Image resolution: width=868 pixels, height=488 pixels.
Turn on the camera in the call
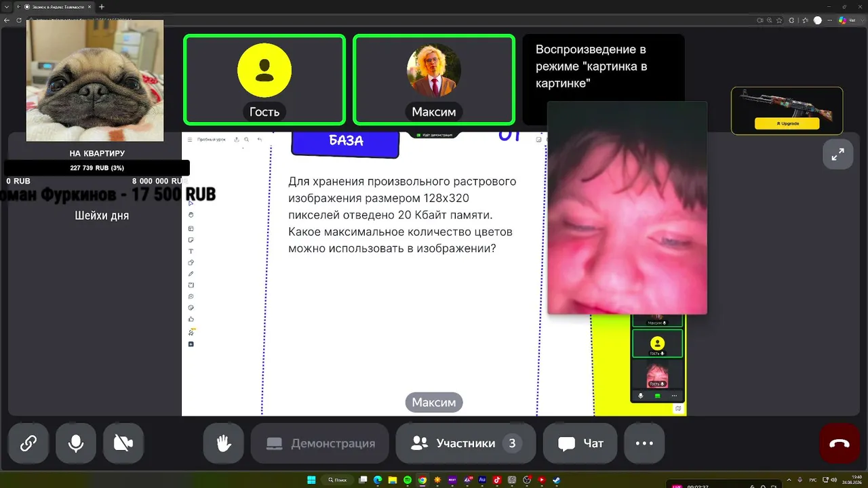point(123,443)
